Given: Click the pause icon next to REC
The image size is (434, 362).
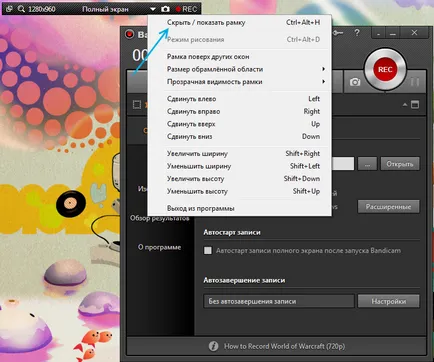Looking at the screenshot, I should coord(415,82).
